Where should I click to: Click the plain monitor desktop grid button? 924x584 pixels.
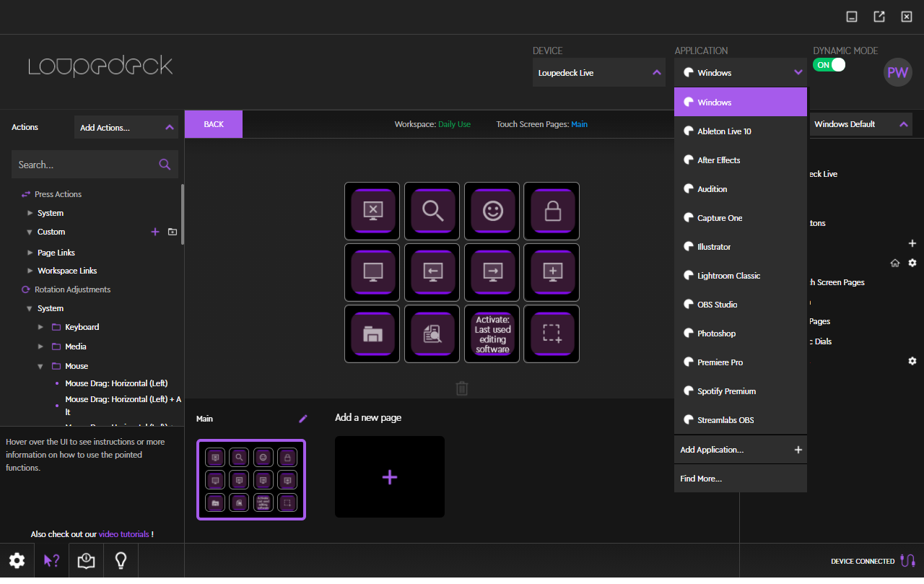click(372, 272)
